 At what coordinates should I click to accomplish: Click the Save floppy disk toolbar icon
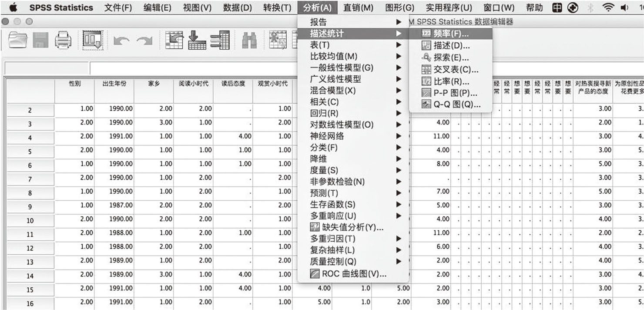41,40
